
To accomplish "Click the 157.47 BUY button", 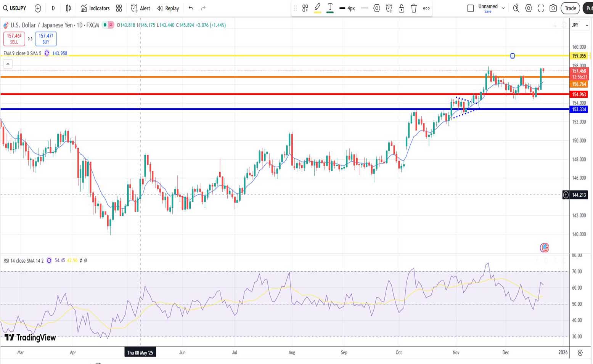I will 46,38.
